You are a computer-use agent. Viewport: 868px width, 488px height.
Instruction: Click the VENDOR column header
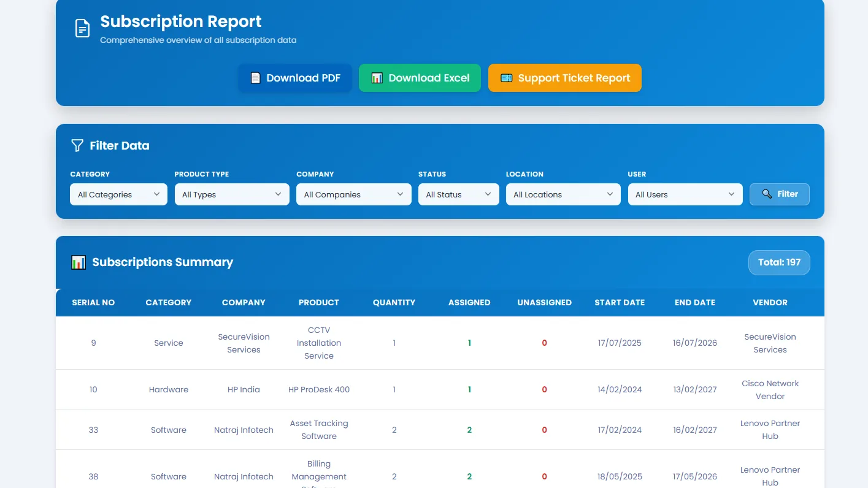click(x=770, y=302)
